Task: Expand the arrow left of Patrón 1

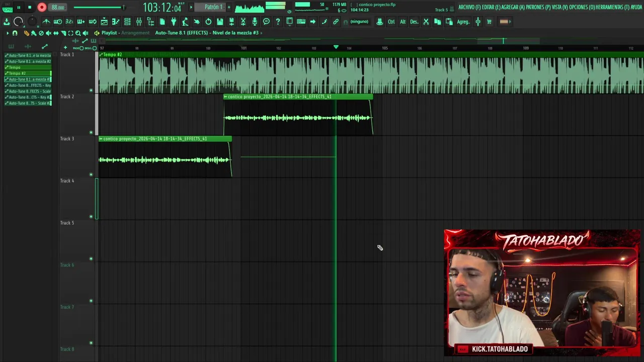Action: 191,7
